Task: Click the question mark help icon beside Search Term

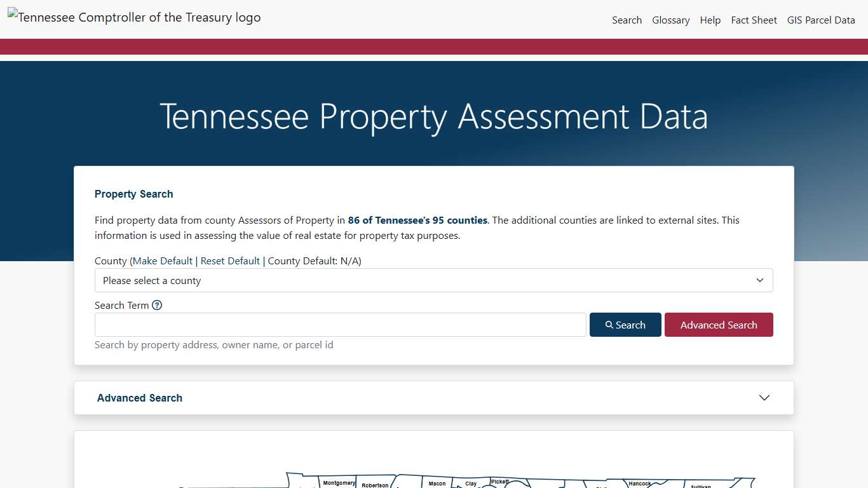Action: pos(157,305)
